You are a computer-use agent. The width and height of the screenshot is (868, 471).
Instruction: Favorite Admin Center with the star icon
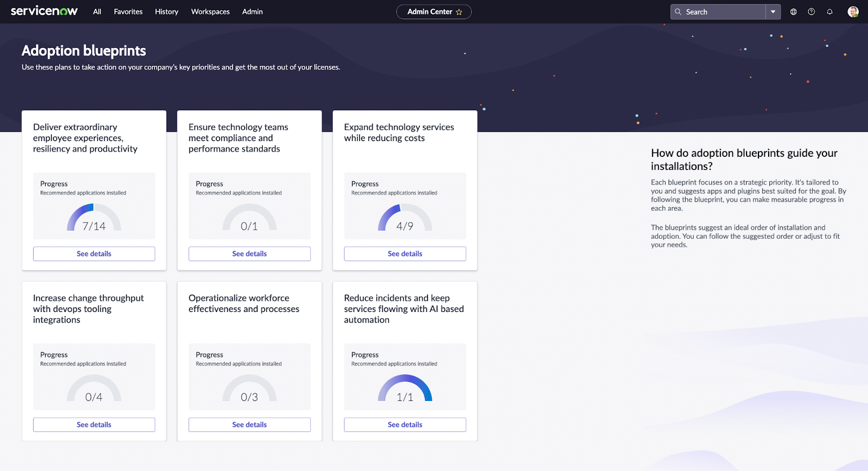[459, 12]
